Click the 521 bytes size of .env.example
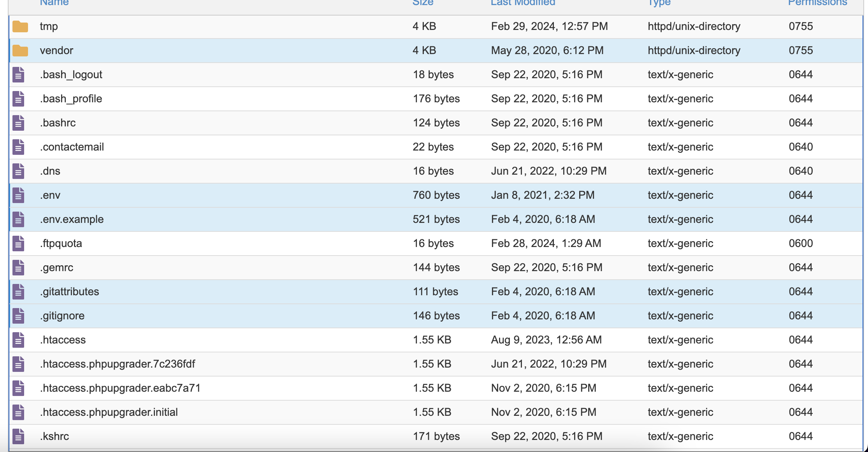 pos(436,219)
